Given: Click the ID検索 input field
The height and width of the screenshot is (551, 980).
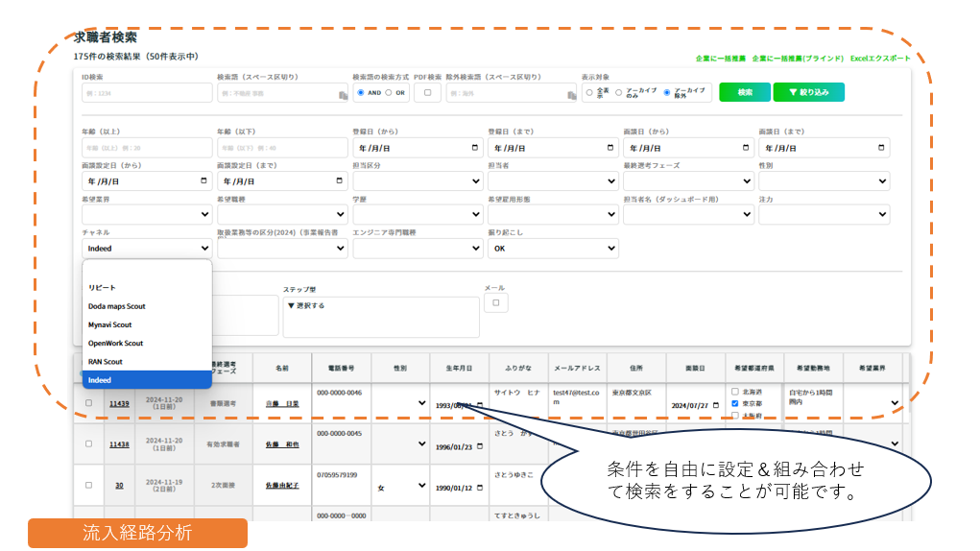Looking at the screenshot, I should (147, 93).
